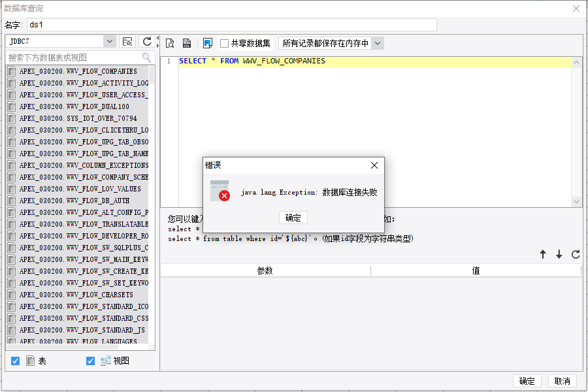Click the preview query icon
This screenshot has height=392, width=588.
pyautogui.click(x=170, y=44)
